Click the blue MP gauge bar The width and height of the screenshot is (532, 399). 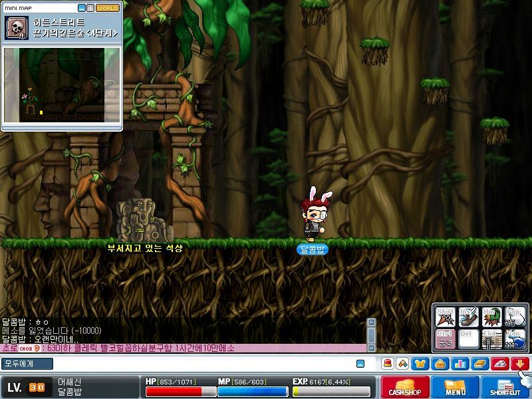253,392
